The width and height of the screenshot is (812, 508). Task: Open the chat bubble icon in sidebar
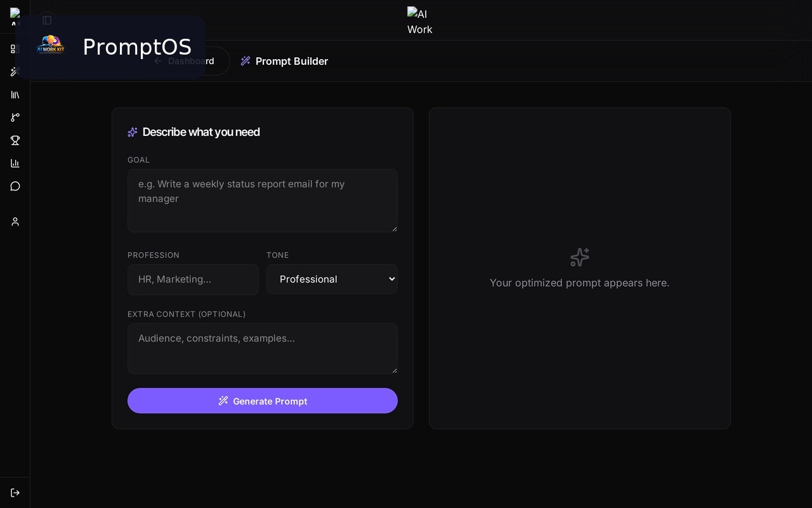tap(15, 186)
